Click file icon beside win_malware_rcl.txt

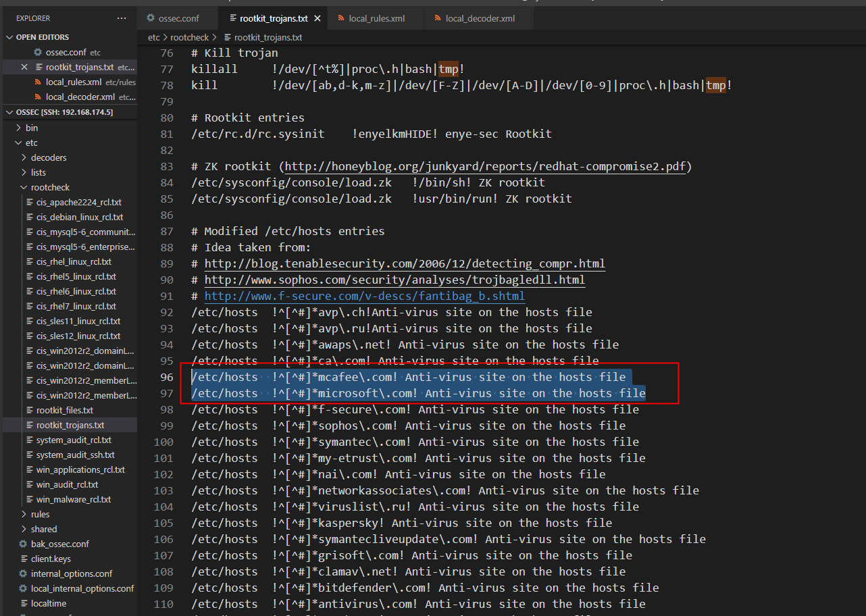(x=29, y=499)
